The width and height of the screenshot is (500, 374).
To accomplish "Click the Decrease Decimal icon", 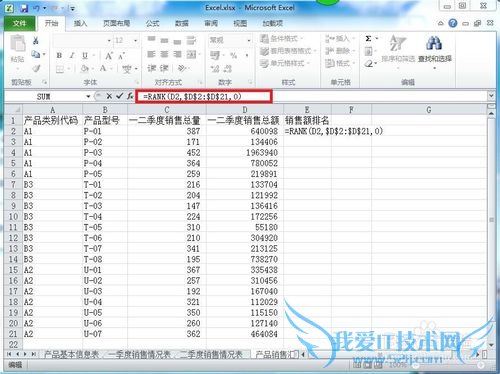I will [x=228, y=69].
